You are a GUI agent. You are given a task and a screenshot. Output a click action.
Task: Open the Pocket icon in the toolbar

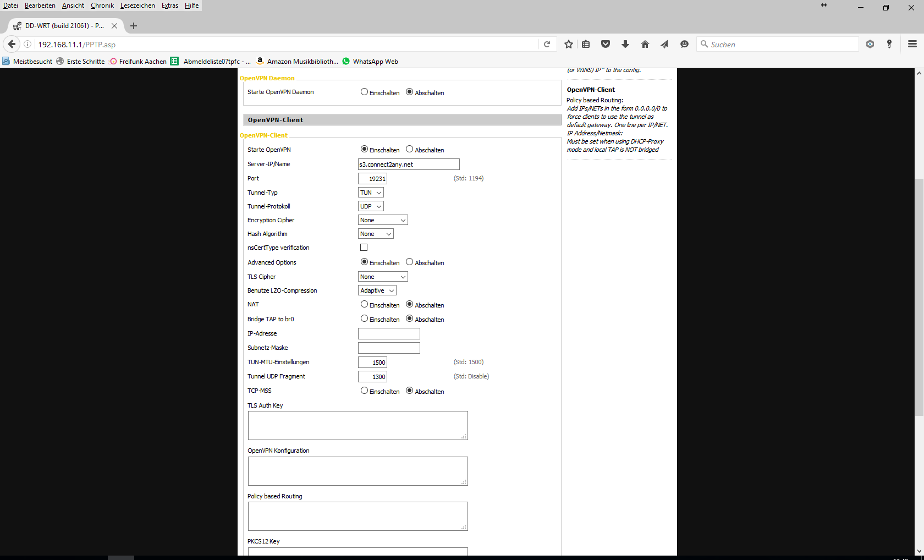point(606,45)
